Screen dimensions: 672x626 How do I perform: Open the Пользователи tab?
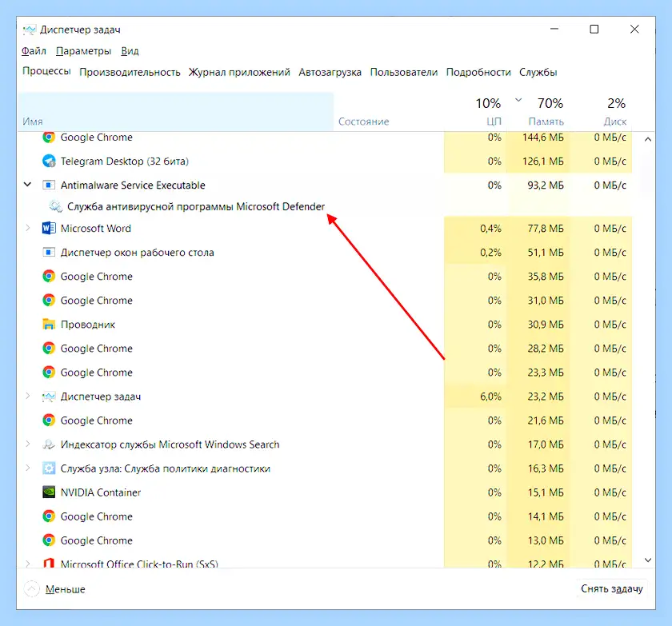[404, 73]
